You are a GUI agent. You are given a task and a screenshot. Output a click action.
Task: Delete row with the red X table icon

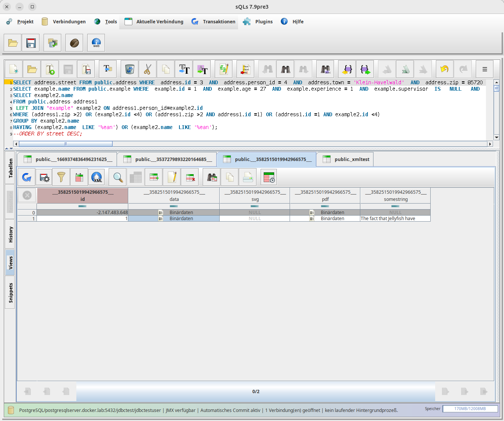pyautogui.click(x=190, y=177)
